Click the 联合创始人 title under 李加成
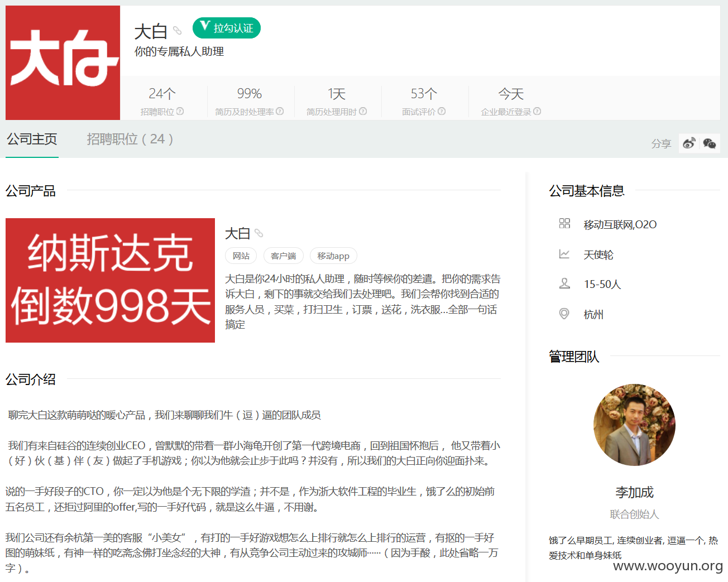Screen dimensions: 728x582 (x=634, y=514)
